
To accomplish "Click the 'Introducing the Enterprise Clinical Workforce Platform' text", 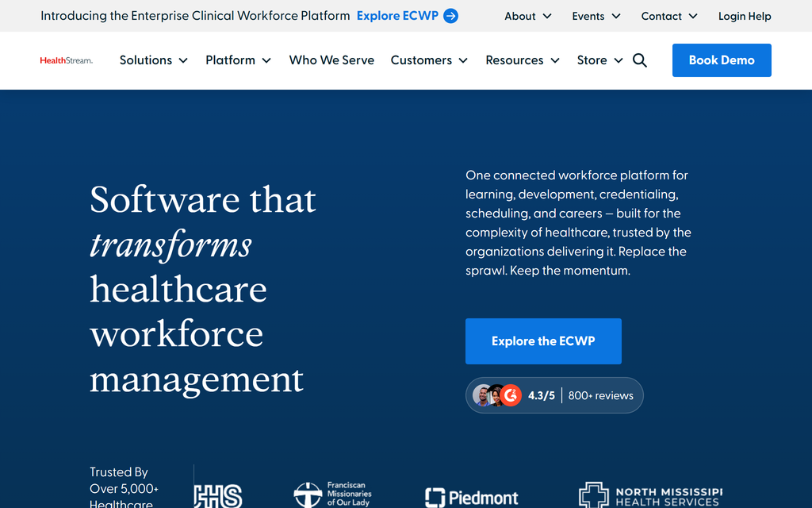I will click(x=195, y=16).
